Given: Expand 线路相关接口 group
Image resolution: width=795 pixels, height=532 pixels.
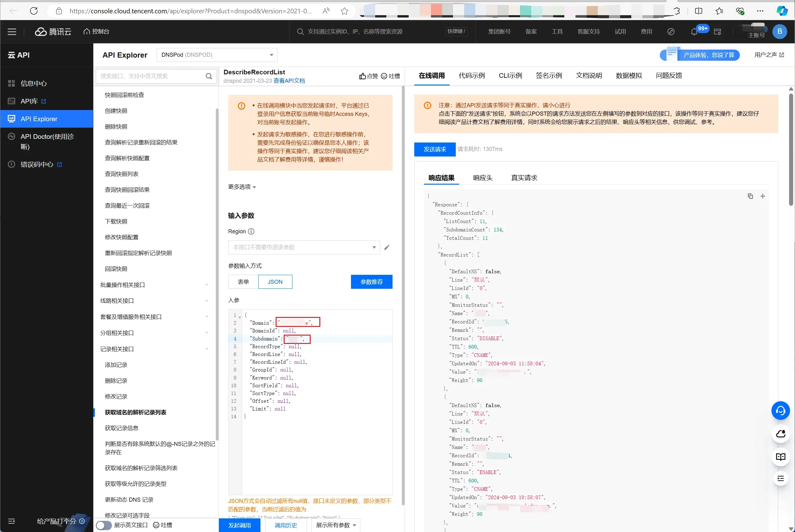Looking at the screenshot, I should click(155, 301).
